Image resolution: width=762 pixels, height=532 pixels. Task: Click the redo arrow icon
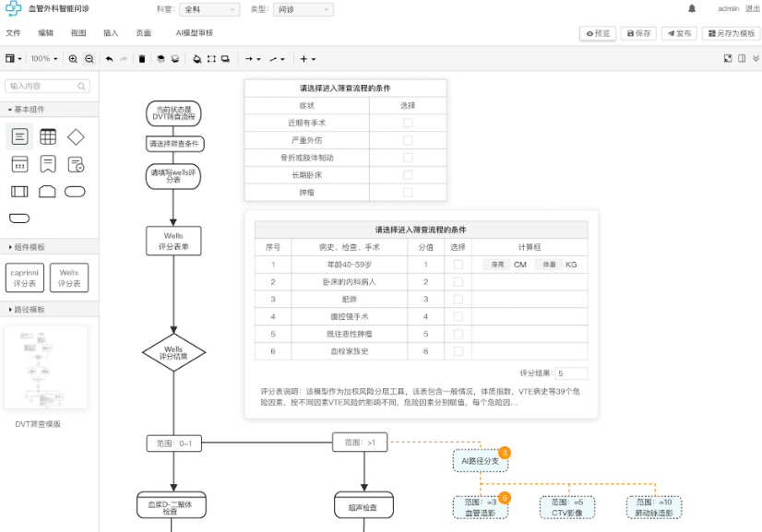124,59
